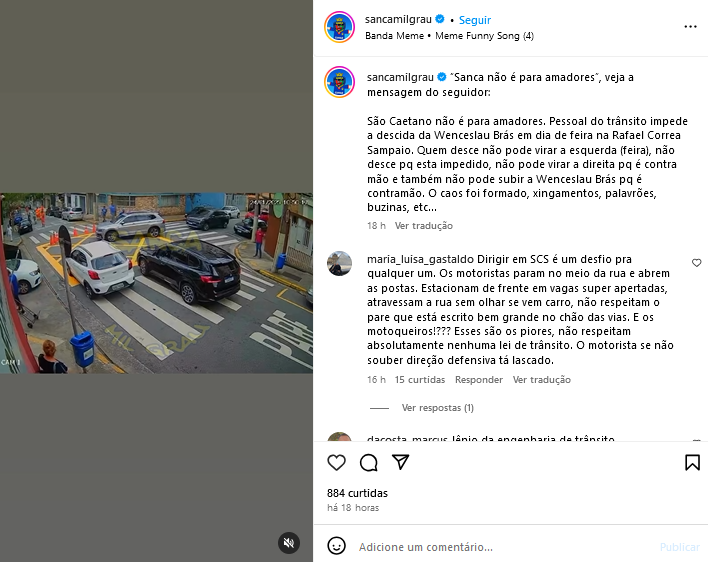Open emoji picker smiley icon
708x562 pixels.
(x=336, y=546)
